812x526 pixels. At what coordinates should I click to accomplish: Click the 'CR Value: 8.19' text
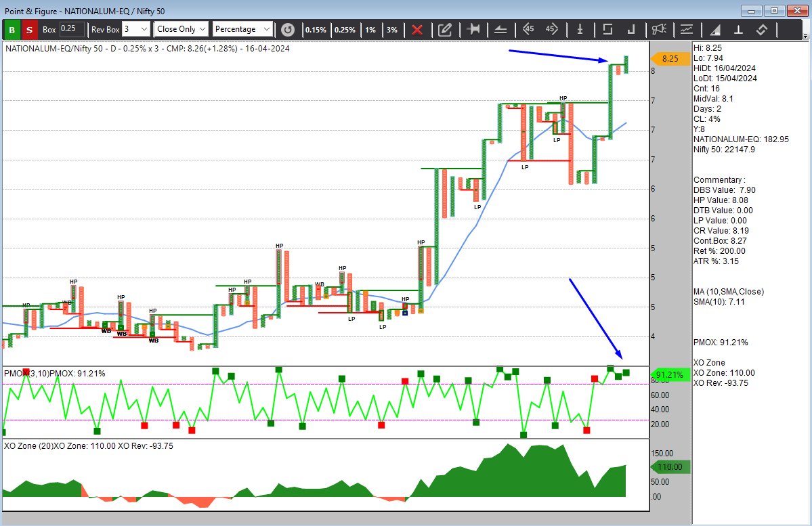click(721, 231)
